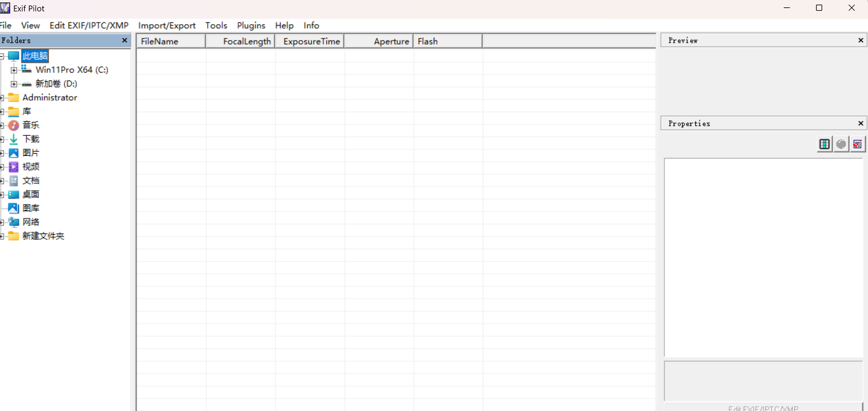Sort by the ExposureTime column header
This screenshot has width=868, height=411.
point(309,41)
